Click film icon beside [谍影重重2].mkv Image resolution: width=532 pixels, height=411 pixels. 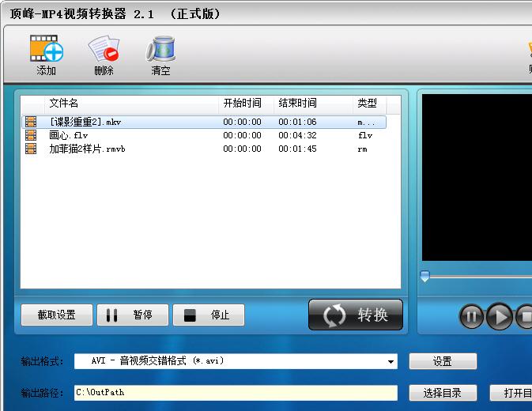coord(31,122)
